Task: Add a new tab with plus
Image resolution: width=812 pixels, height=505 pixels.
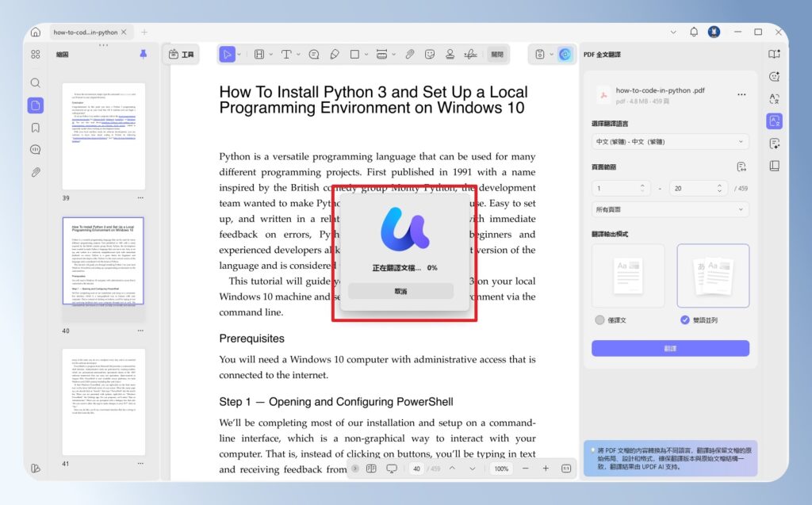Action: tap(144, 33)
